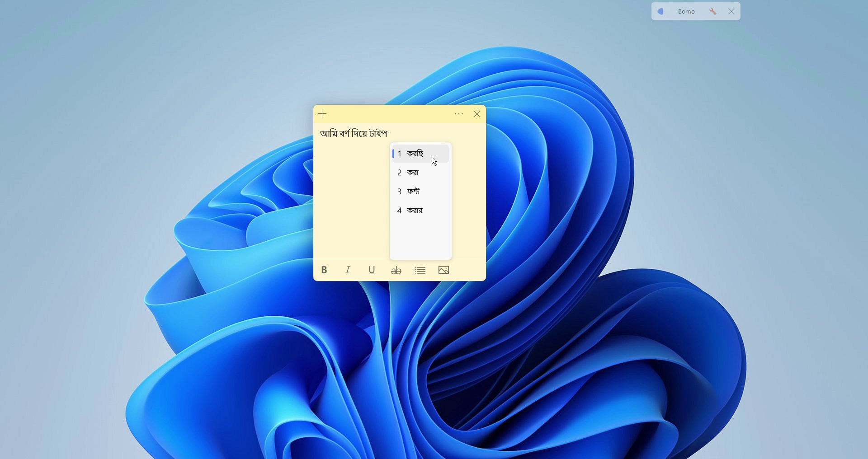Select suggestion 1 করছি
868x459 pixels.
pyautogui.click(x=420, y=154)
